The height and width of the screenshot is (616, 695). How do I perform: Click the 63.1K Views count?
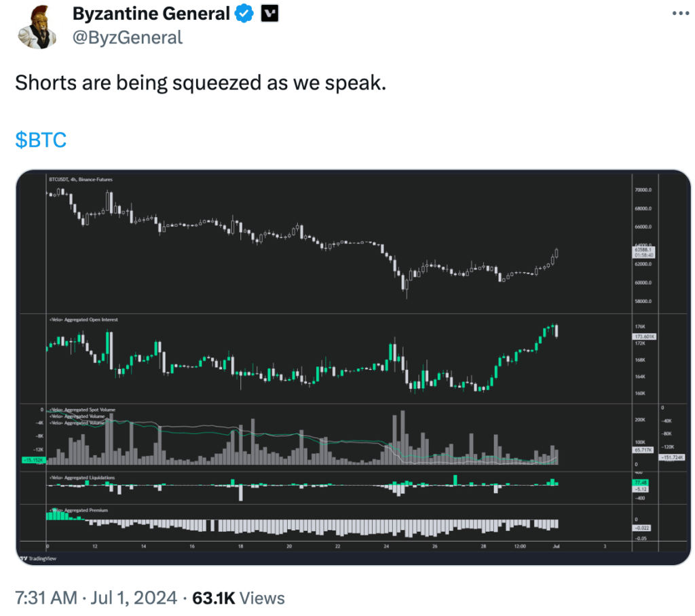[x=238, y=598]
